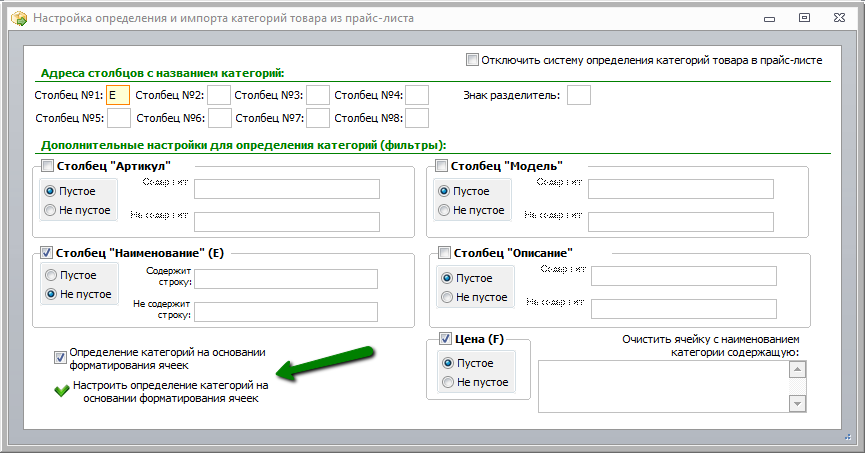Close the category settings window
The image size is (865, 453).
839,18
